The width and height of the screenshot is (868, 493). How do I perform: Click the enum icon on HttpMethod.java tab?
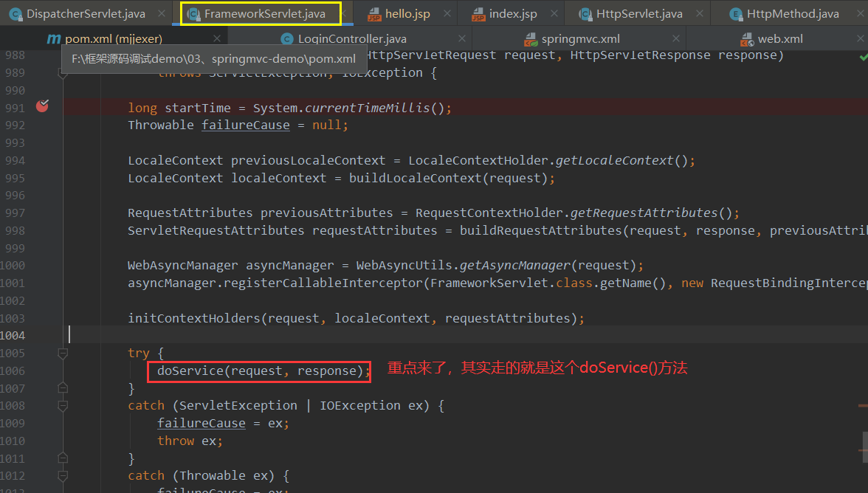click(x=736, y=14)
